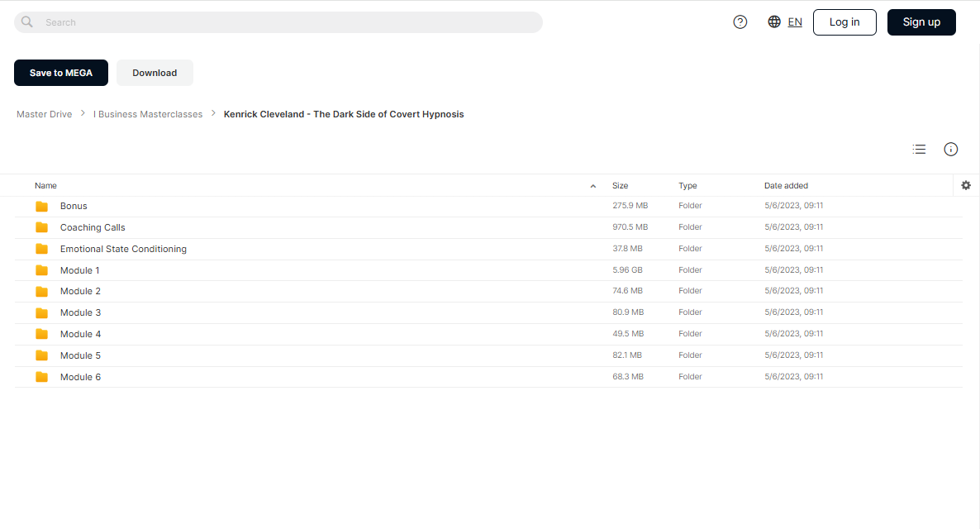This screenshot has height=529, width=980.
Task: Click the 5.96 GB size value
Action: pos(627,270)
